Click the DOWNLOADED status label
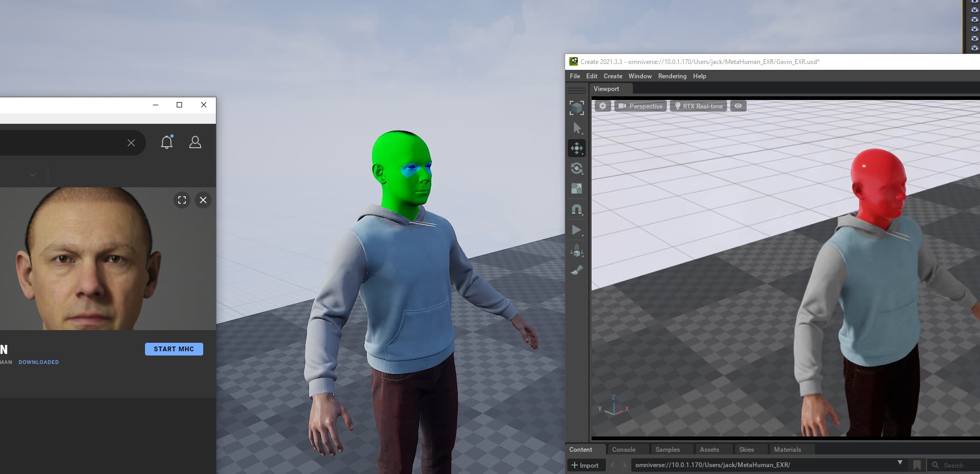The height and width of the screenshot is (474, 980). click(x=39, y=362)
